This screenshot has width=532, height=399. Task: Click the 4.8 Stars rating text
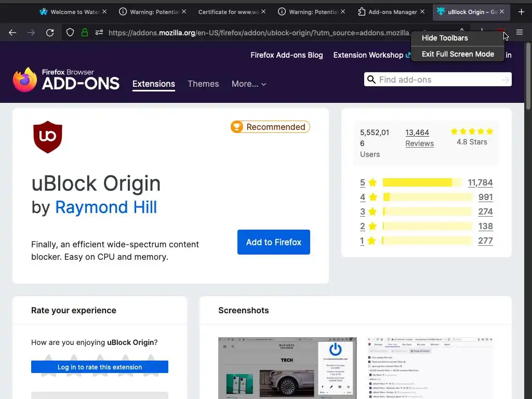point(472,142)
